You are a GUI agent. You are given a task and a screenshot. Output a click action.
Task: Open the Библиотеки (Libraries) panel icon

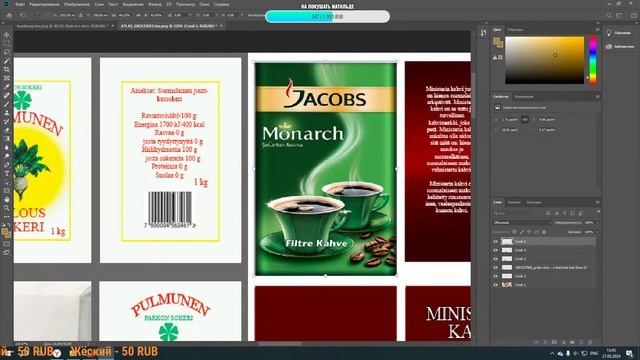(x=609, y=47)
